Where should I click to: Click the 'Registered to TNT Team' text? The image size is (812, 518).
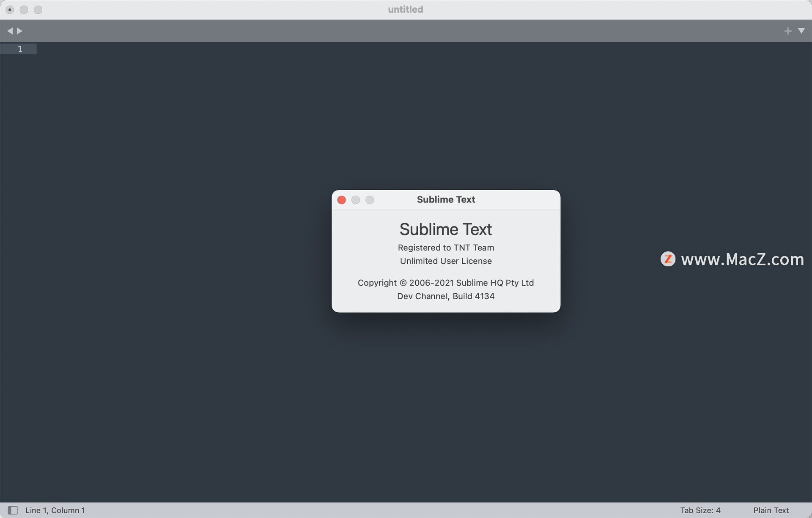pyautogui.click(x=446, y=248)
